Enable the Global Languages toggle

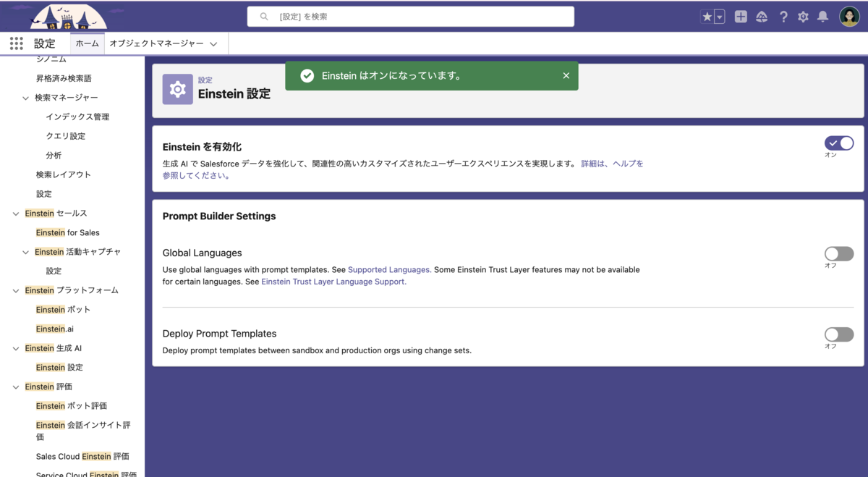[x=839, y=253]
